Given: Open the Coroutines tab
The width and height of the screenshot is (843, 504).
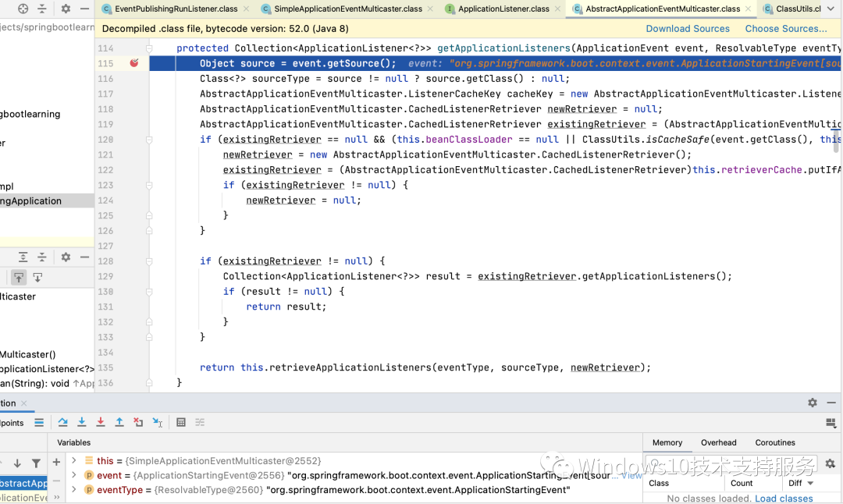Looking at the screenshot, I should [x=775, y=442].
